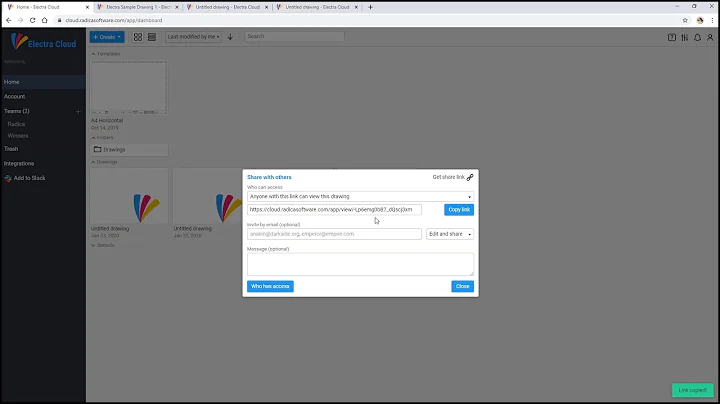The height and width of the screenshot is (404, 720).
Task: Close the Share with others dialog
Action: click(462, 286)
